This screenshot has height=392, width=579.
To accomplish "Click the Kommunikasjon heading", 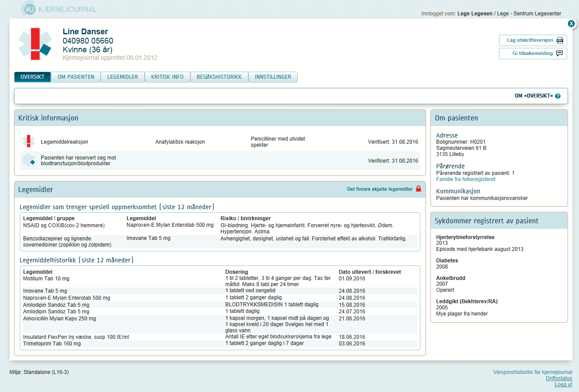I will 458,191.
